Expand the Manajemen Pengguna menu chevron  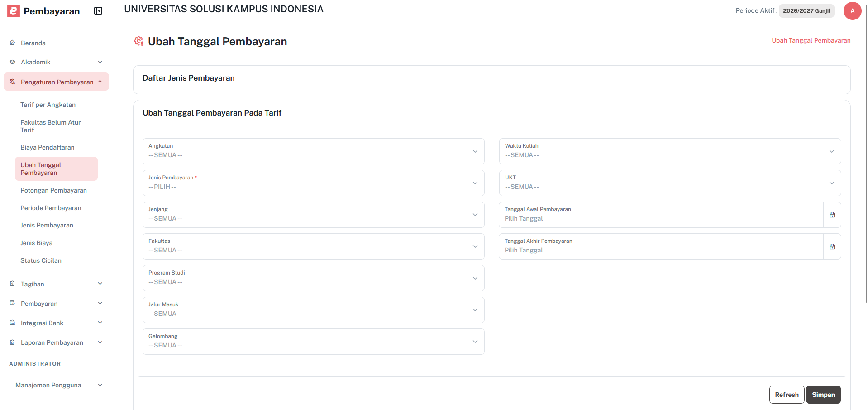(x=100, y=385)
